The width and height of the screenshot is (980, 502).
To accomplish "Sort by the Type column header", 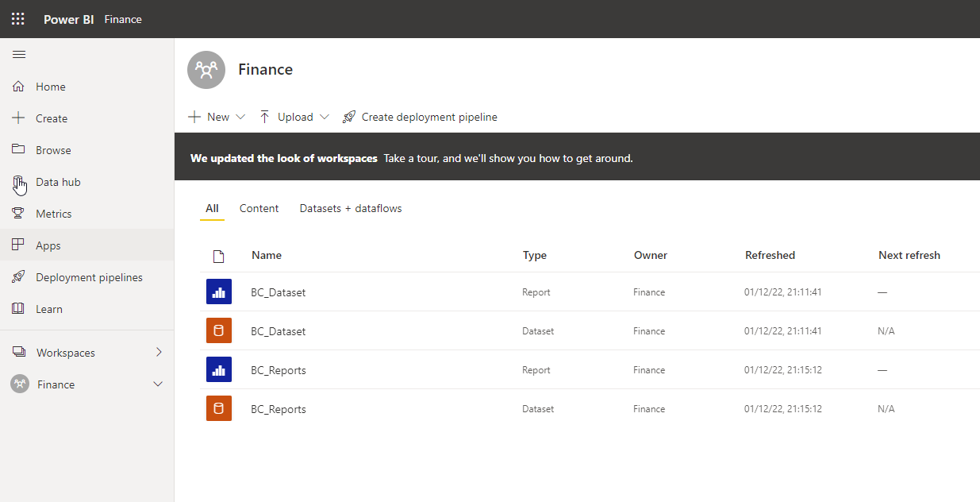I will click(x=535, y=255).
